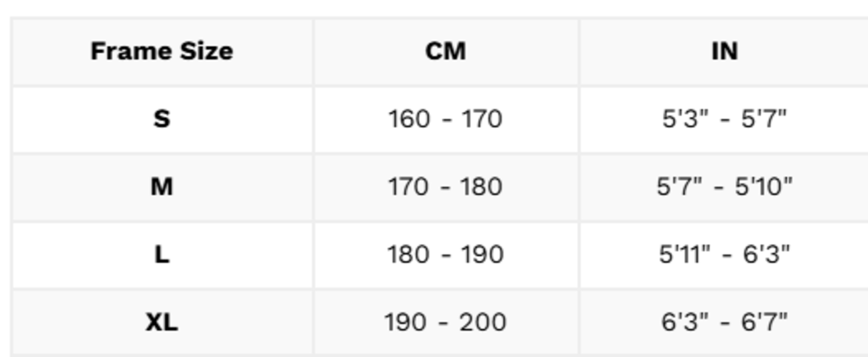Click the 5'10" value in M row
This screenshot has width=868, height=357.
pyautogui.click(x=763, y=187)
